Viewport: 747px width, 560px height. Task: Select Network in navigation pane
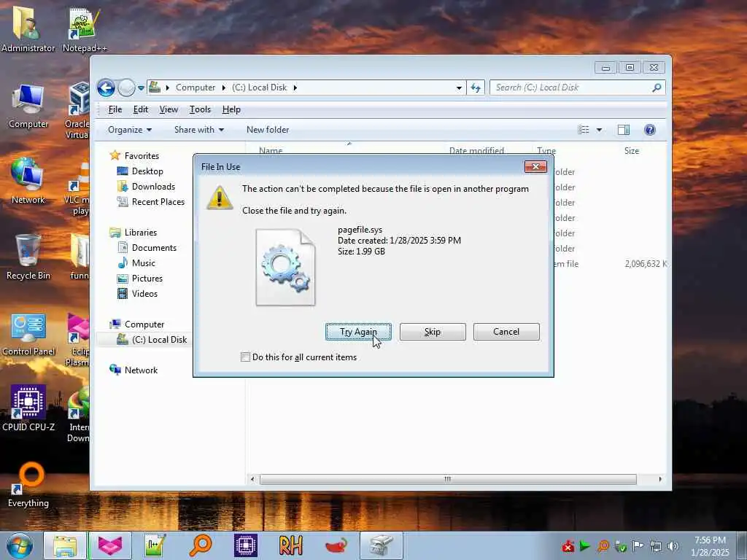point(141,370)
